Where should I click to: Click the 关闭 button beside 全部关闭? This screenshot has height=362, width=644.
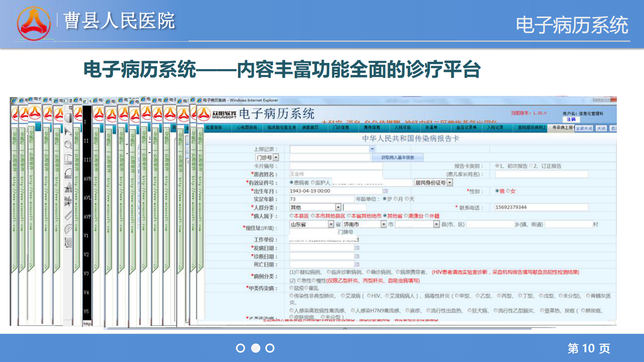coord(601,128)
